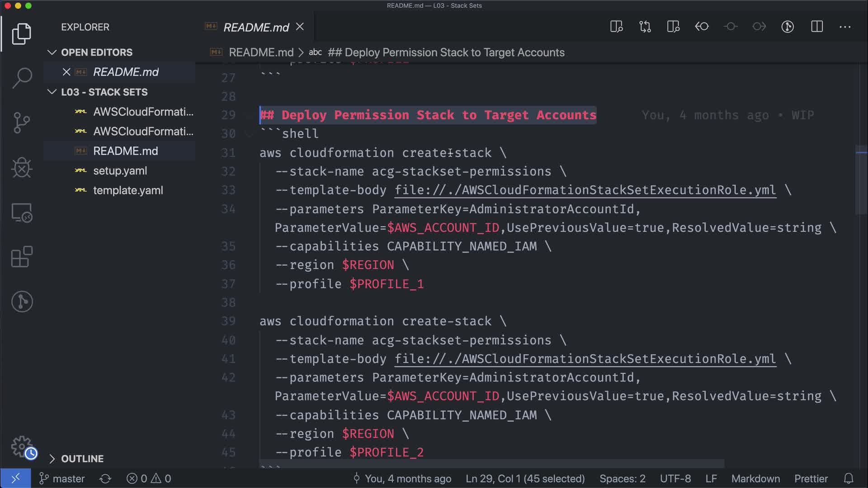Viewport: 868px width, 488px height.
Task: Close the README.md editor tab
Action: (x=300, y=27)
